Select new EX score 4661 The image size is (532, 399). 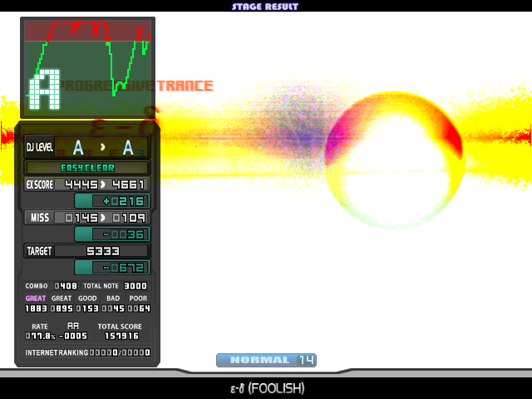click(128, 185)
